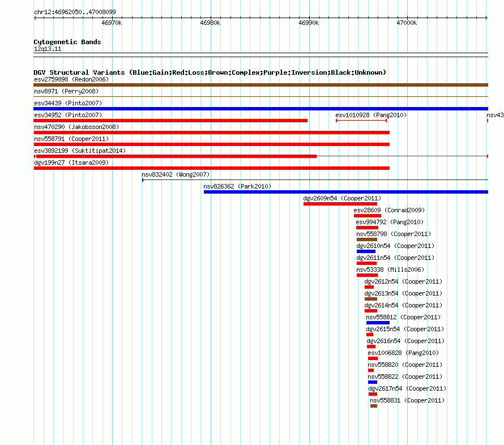
Task: Open the dgv2610n54 (Cooper2011) blue bar
Action: [366, 251]
